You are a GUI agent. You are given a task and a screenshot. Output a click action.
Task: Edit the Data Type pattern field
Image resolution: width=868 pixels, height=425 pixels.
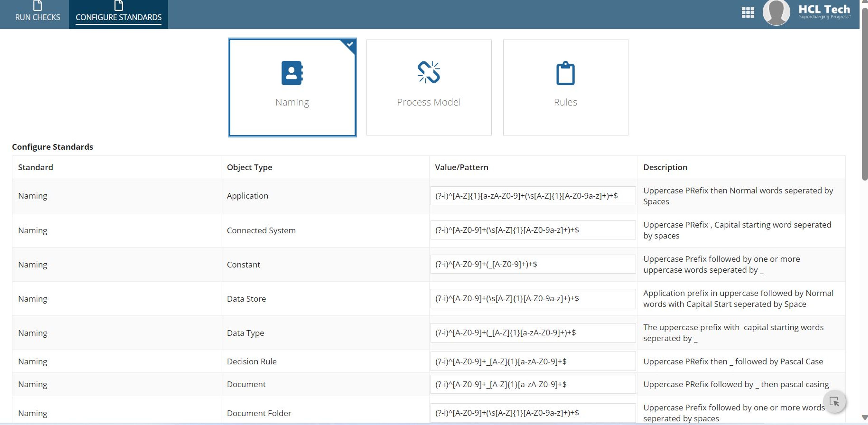533,332
